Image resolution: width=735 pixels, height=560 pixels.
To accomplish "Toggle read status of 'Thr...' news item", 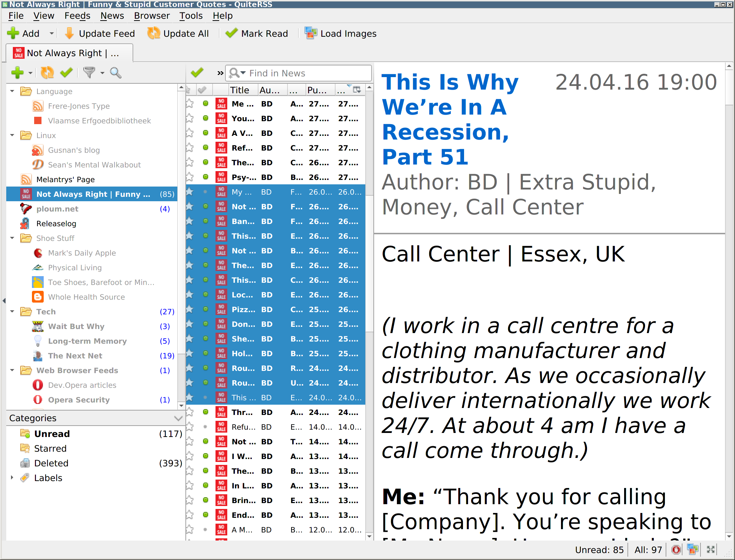I will click(x=206, y=412).
